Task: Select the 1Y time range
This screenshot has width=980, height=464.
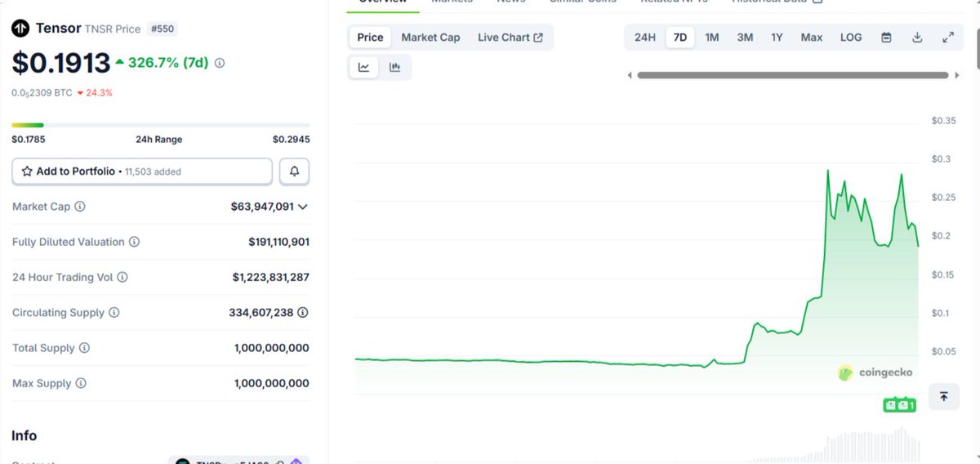Action: pyautogui.click(x=777, y=38)
